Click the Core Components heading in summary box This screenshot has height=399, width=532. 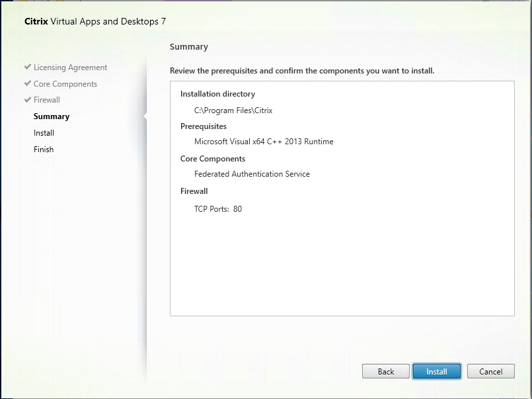[x=213, y=159]
